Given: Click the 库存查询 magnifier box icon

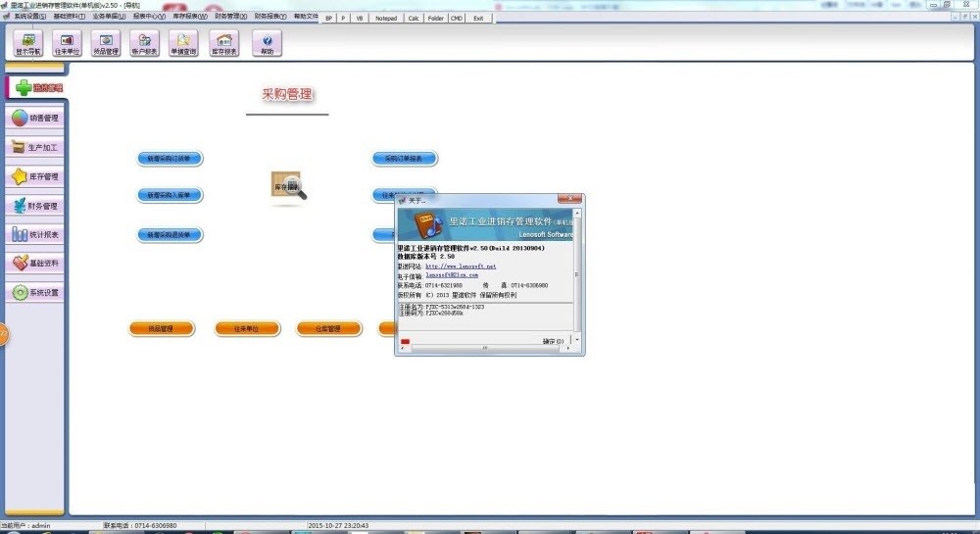Looking at the screenshot, I should tap(288, 185).
